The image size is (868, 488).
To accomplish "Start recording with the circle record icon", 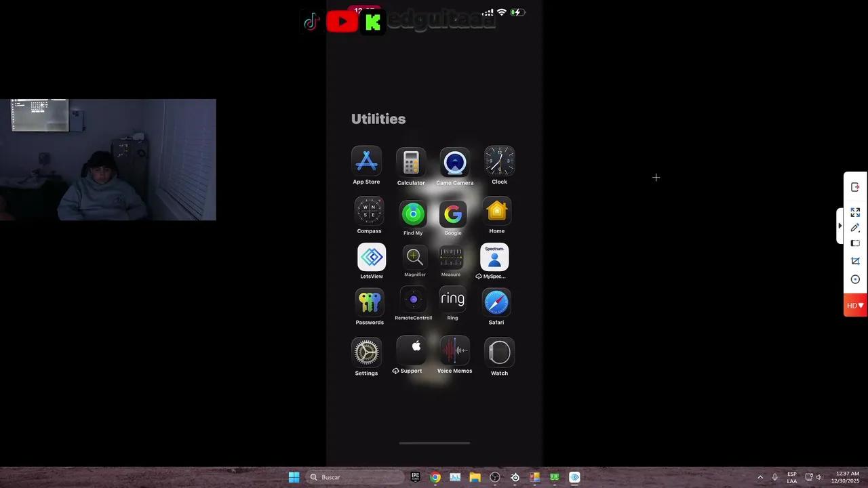I will click(855, 279).
